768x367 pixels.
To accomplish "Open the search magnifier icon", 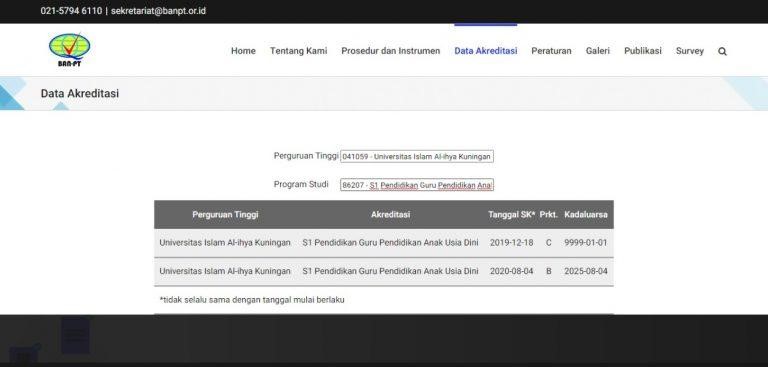I will [722, 51].
